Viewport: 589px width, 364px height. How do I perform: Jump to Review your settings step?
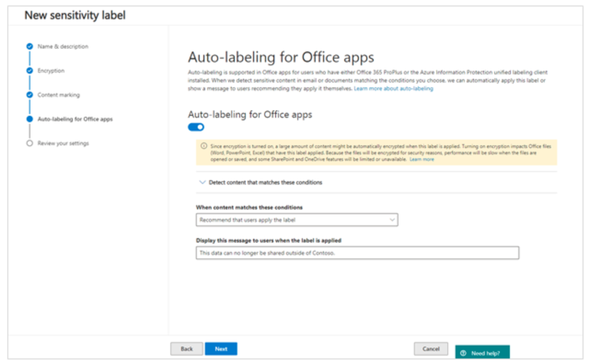click(x=63, y=143)
